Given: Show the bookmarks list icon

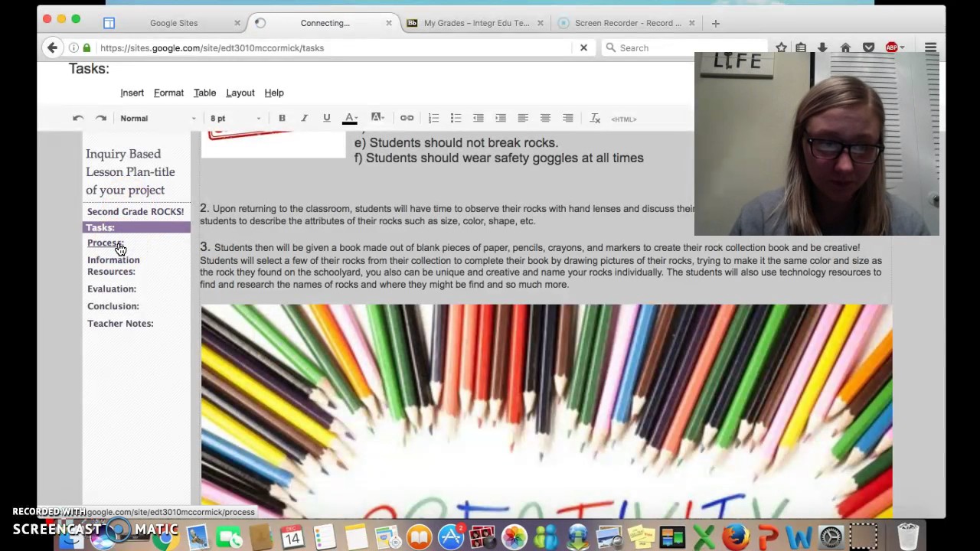Looking at the screenshot, I should (801, 47).
